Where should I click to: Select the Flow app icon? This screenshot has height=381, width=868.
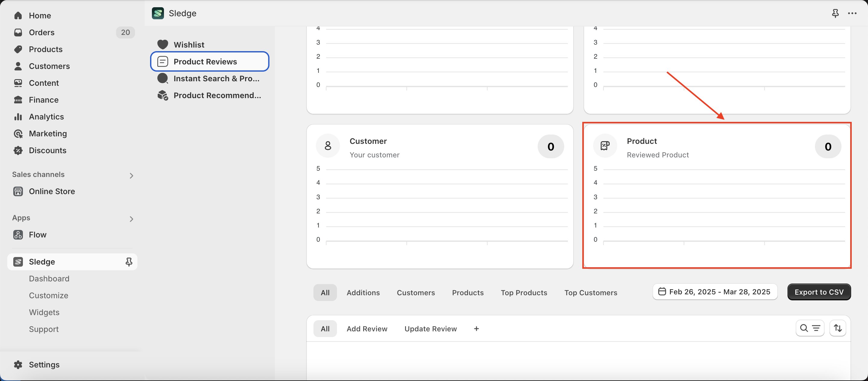[18, 235]
